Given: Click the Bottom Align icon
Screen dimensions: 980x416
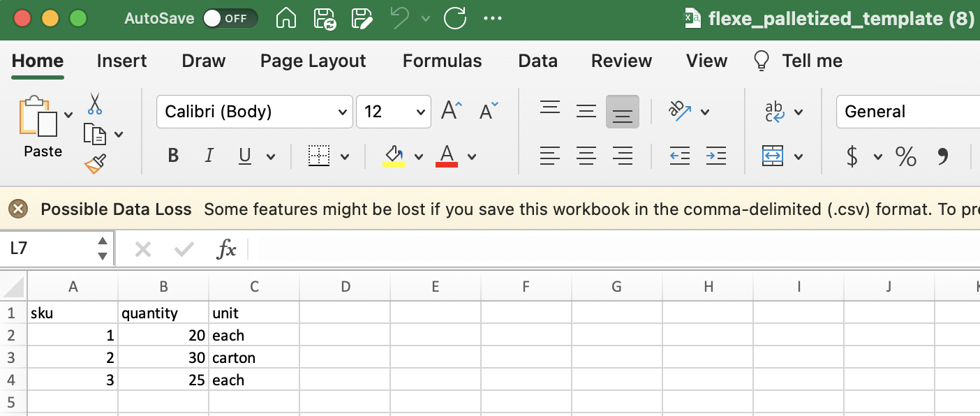Looking at the screenshot, I should [x=623, y=112].
